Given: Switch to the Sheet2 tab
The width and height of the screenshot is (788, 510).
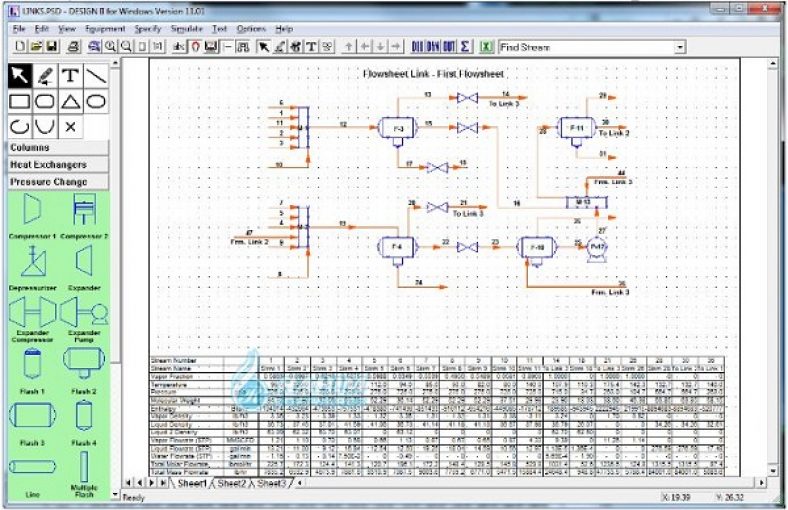Looking at the screenshot, I should pos(231,484).
